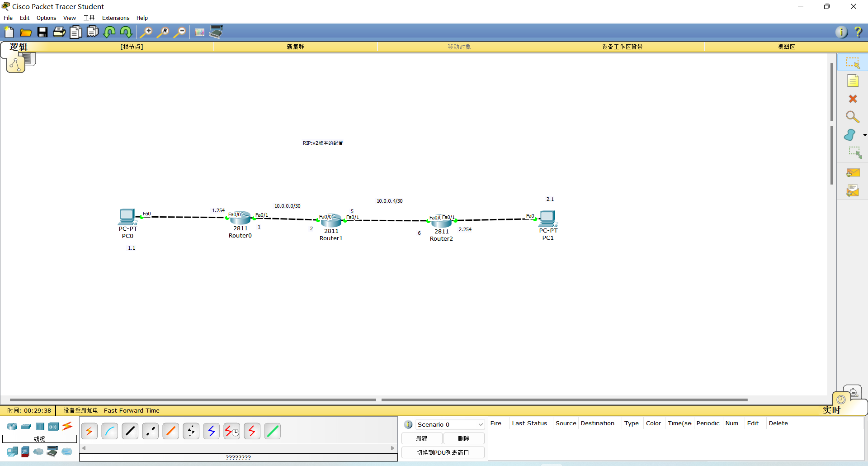868x466 pixels.
Task: Click 设备重新加电 button
Action: (80, 410)
